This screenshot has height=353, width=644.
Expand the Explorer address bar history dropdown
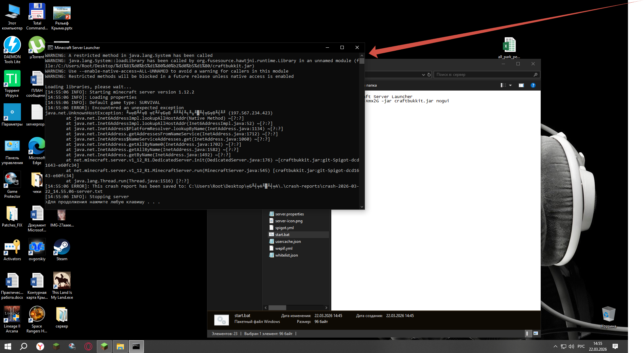pyautogui.click(x=423, y=75)
